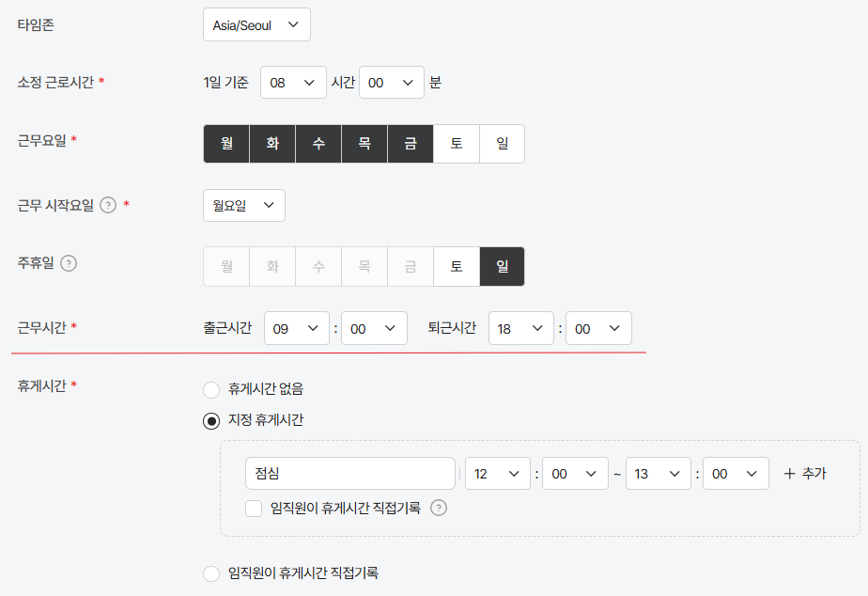Expand 소정 근로시간 hours dropdown showing 08
Viewport: 868px width, 596px height.
[x=293, y=83]
